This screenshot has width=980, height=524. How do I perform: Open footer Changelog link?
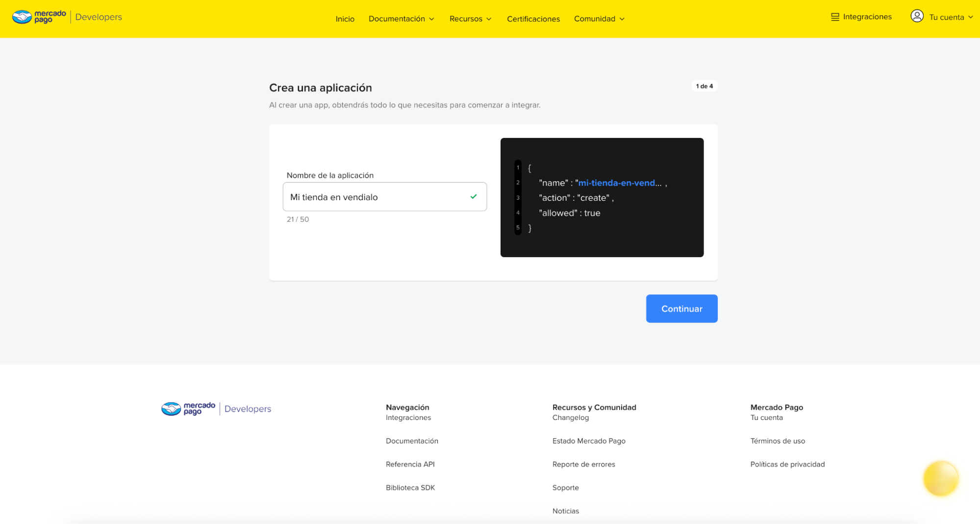coord(570,418)
